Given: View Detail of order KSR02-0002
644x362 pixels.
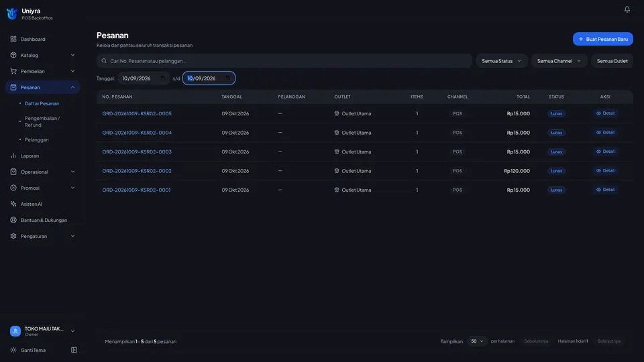Looking at the screenshot, I should tap(605, 170).
